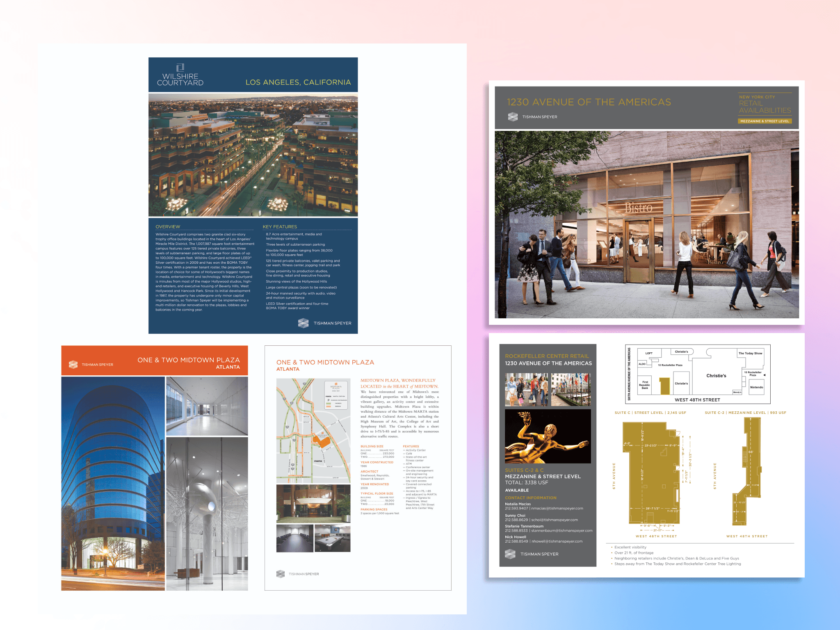Click the "Over 21 ft. of frontage" bullet
The width and height of the screenshot is (840, 630).
pos(634,553)
